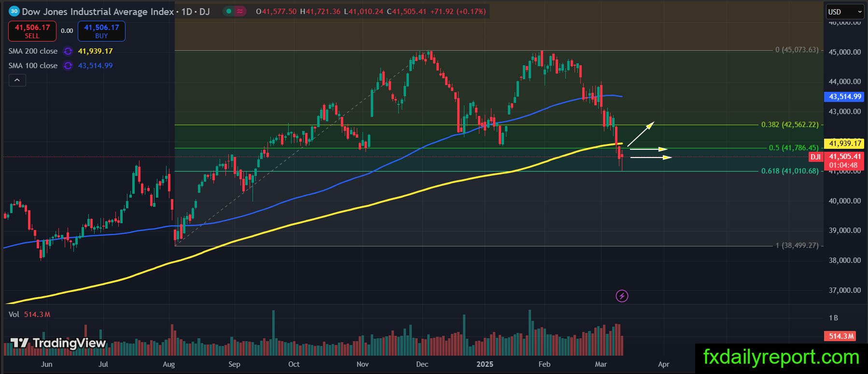Collapse the indicator legend with the chevron
868x374 pixels.
coord(17,80)
